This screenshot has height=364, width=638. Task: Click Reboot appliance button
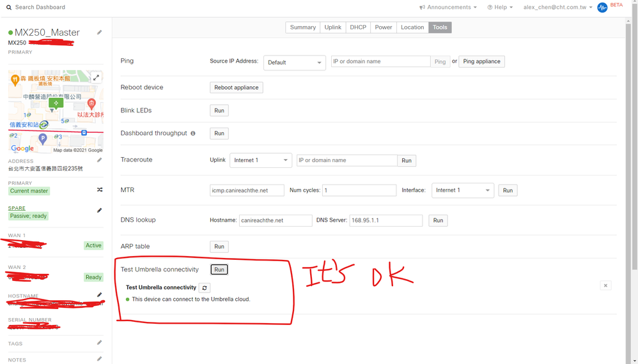237,87
